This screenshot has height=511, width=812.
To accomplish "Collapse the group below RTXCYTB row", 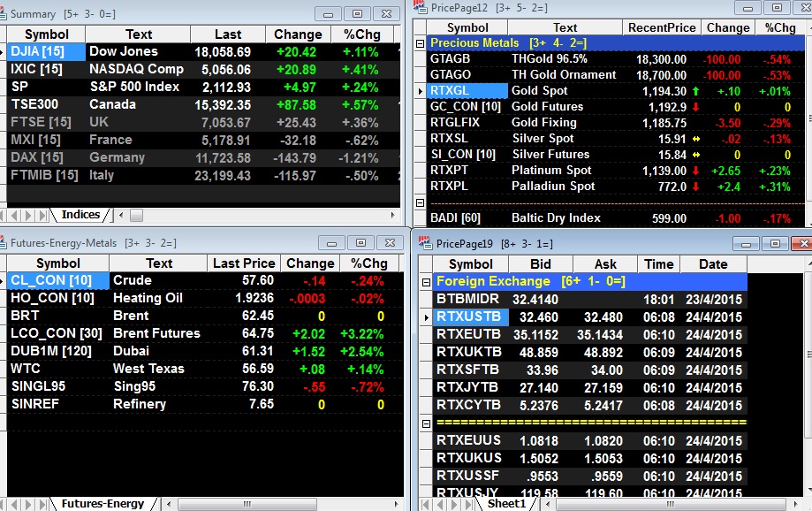I will [x=426, y=423].
